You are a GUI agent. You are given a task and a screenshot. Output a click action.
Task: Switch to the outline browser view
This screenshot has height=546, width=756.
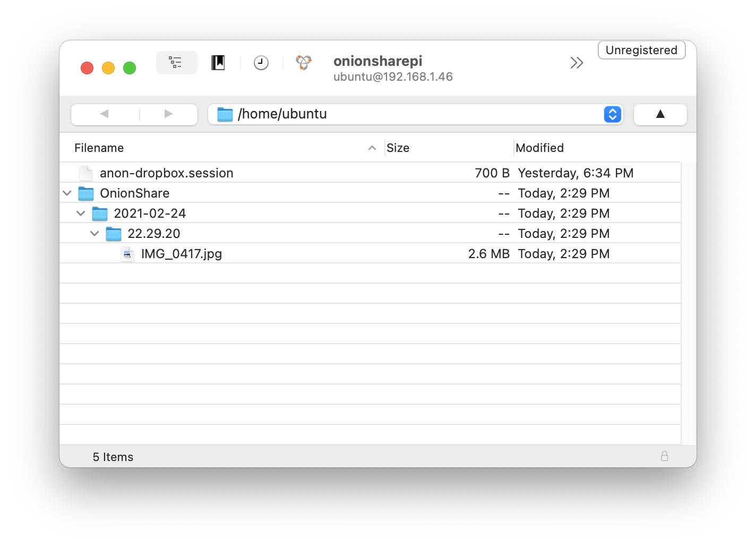(x=176, y=63)
